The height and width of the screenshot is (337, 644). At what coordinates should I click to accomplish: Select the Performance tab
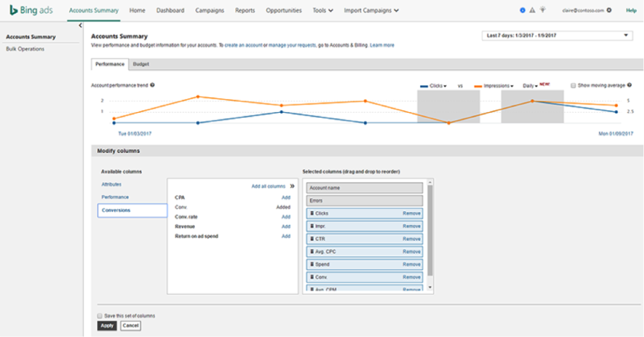coord(109,64)
